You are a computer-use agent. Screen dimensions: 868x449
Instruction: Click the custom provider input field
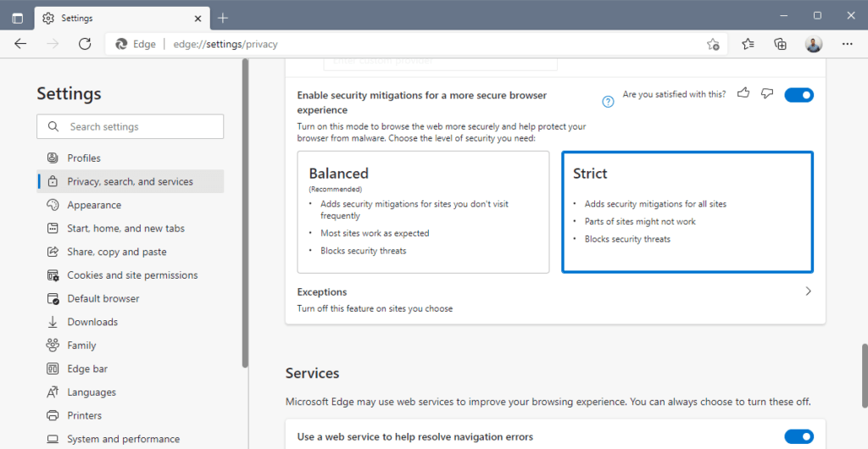(440, 63)
